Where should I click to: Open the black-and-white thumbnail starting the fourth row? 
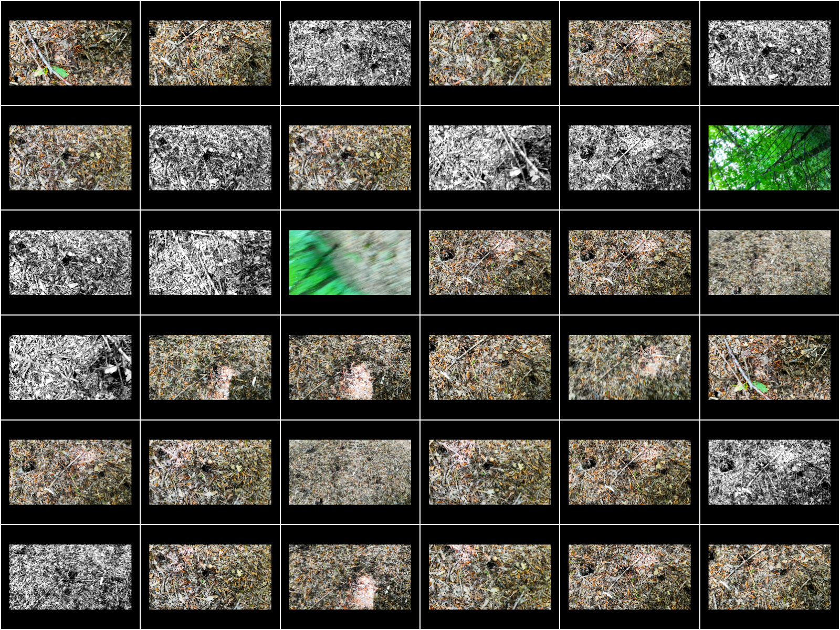pos(70,367)
